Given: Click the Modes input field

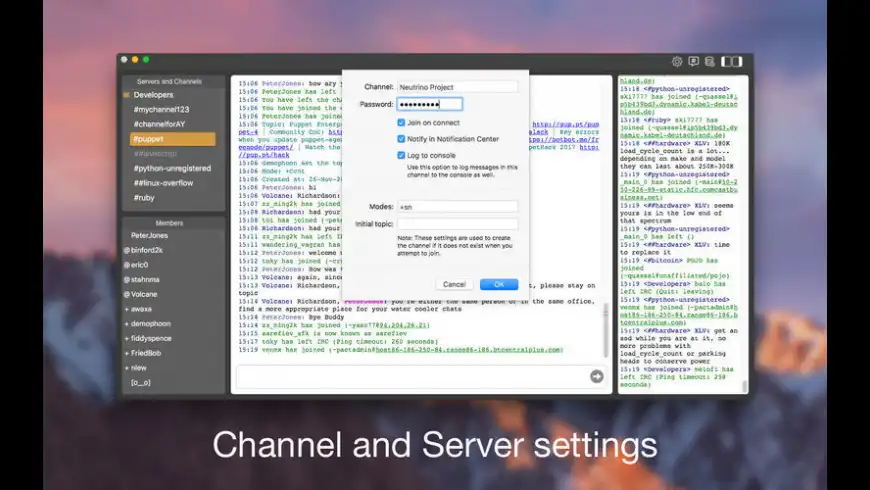Looking at the screenshot, I should (458, 207).
